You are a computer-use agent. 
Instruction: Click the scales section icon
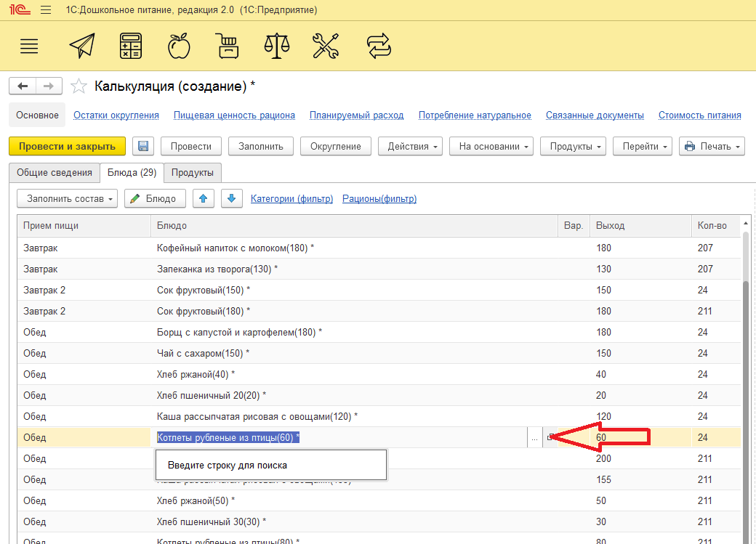(276, 46)
